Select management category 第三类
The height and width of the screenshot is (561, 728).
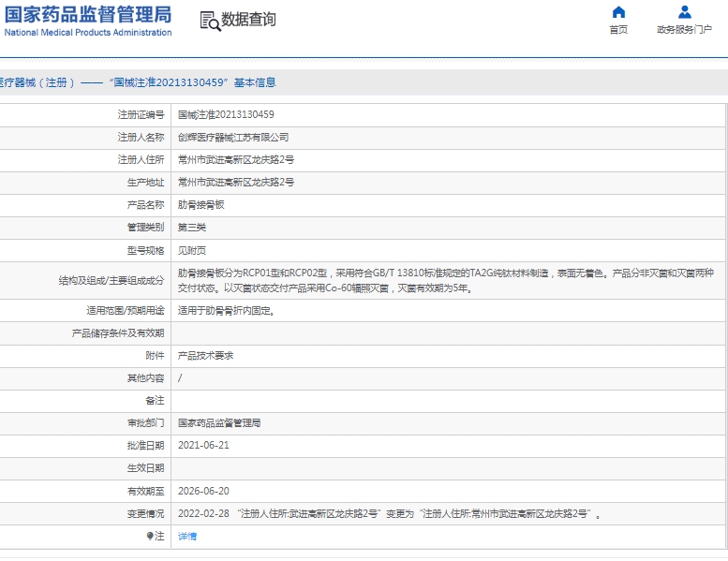coord(192,227)
